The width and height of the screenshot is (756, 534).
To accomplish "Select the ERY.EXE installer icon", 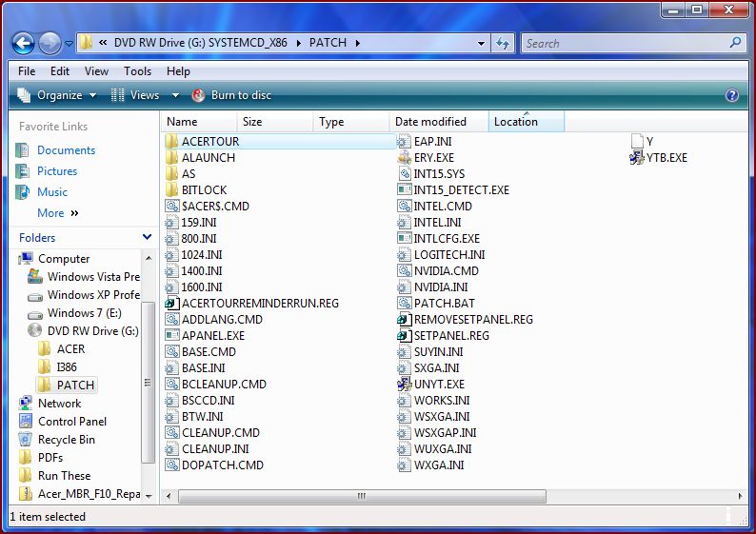I will (404, 158).
